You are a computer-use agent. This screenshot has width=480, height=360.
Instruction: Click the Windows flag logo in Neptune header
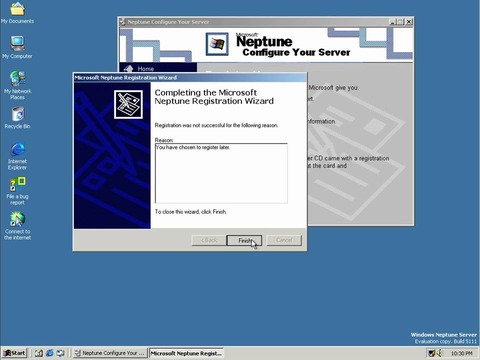pos(217,44)
